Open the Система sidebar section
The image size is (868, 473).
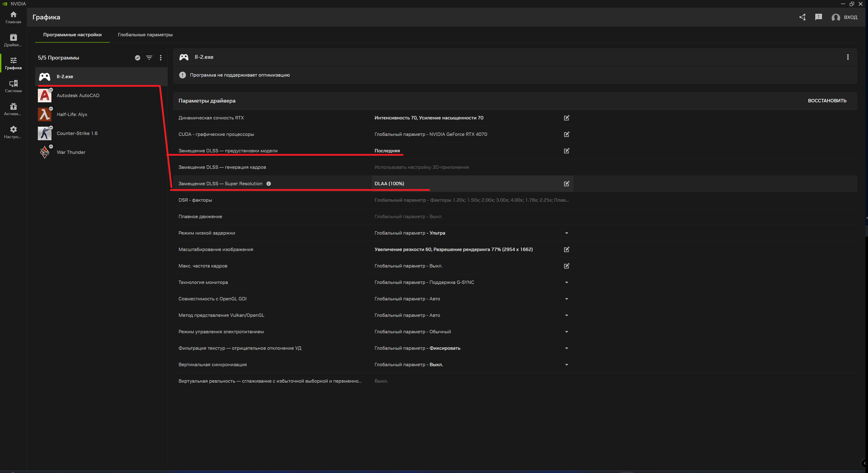coord(13,86)
